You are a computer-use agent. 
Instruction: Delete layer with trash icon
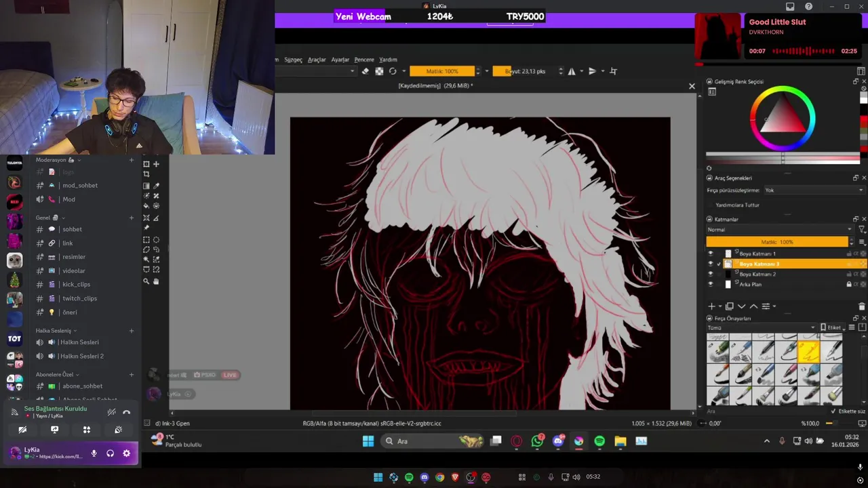[862, 306]
